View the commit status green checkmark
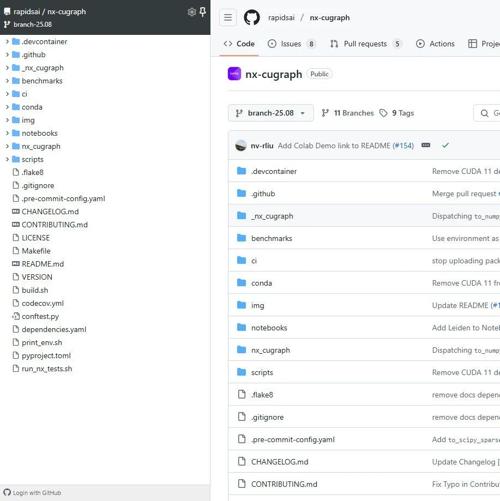 [445, 145]
